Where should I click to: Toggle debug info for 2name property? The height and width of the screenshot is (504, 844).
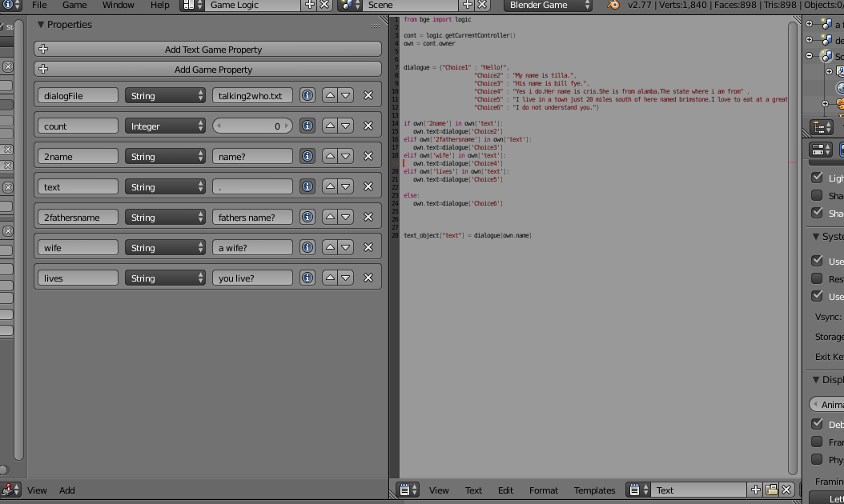pyautogui.click(x=307, y=157)
